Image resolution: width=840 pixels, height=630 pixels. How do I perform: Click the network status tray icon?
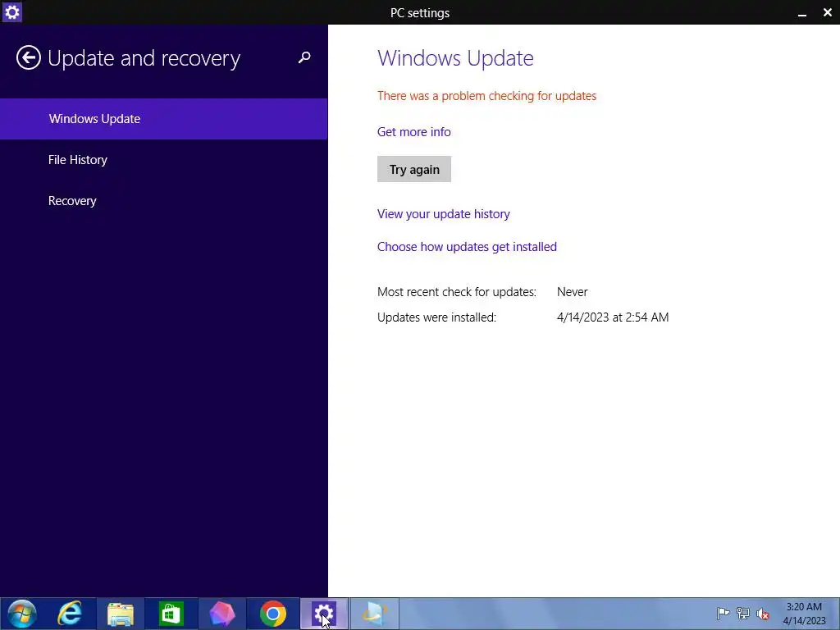742,614
